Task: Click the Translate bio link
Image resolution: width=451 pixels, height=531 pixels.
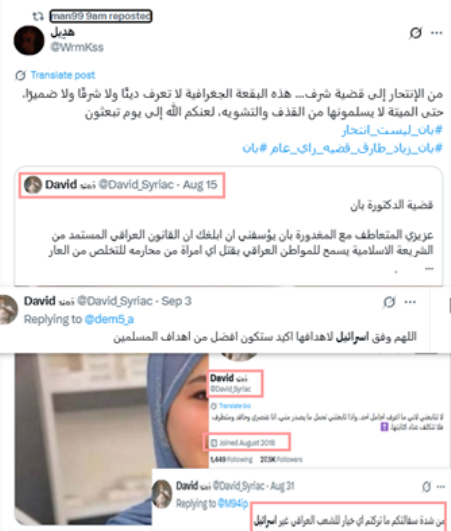Action: point(235,406)
